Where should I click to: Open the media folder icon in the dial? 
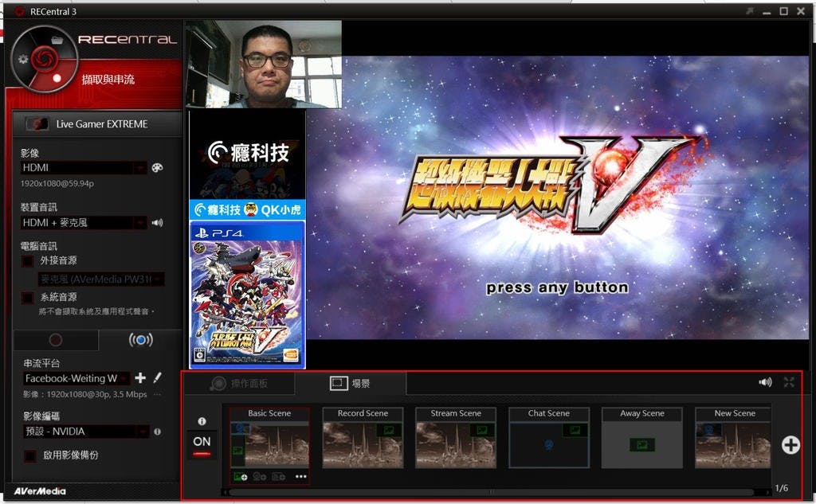(57, 40)
